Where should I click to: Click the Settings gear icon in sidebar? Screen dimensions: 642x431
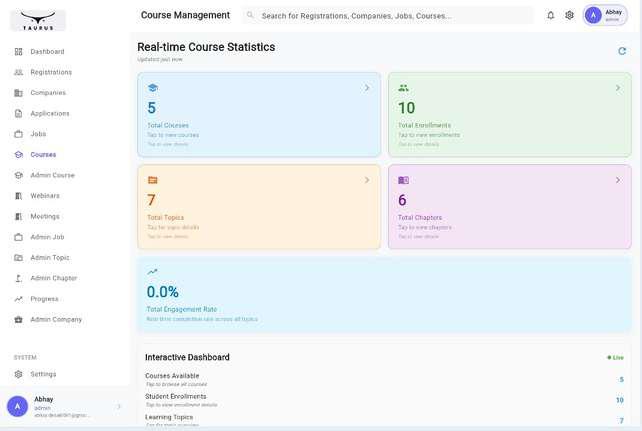[x=18, y=374]
